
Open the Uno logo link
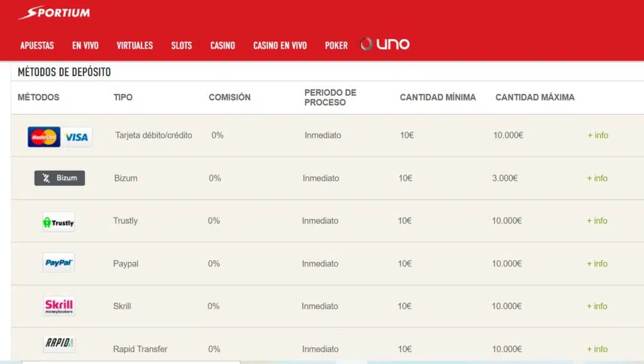pos(385,44)
